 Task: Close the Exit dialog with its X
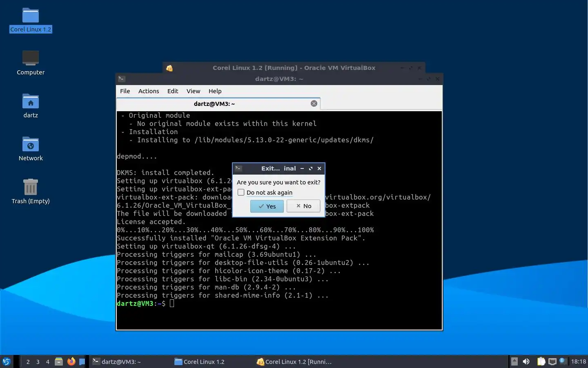[x=319, y=168]
